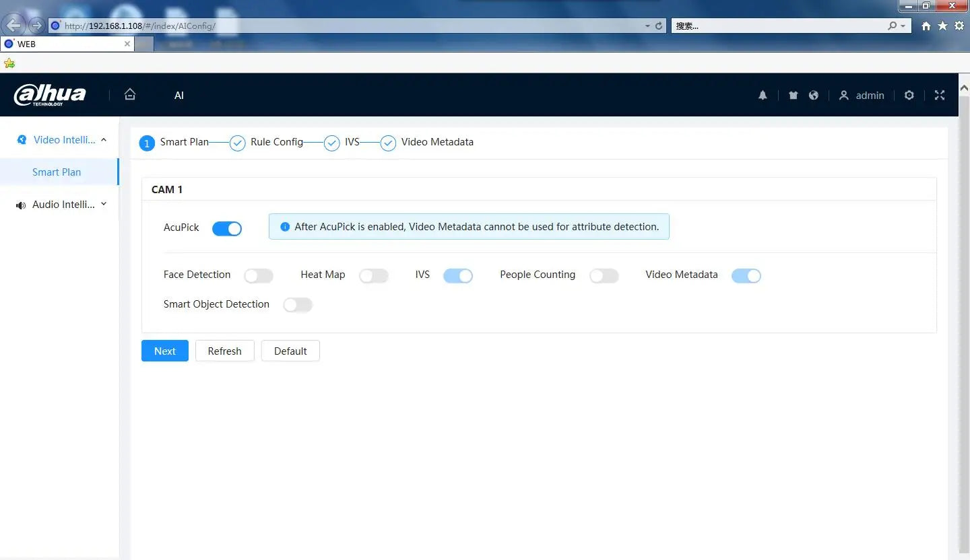
Task: Collapse the Video Intelligence menu
Action: [104, 140]
